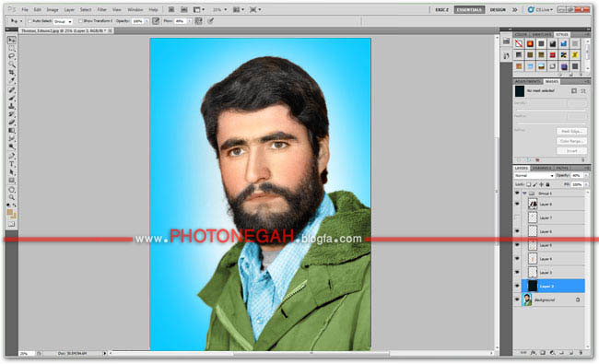Hide the Background layer eye icon
Screen dimensions: 599x364
517,299
